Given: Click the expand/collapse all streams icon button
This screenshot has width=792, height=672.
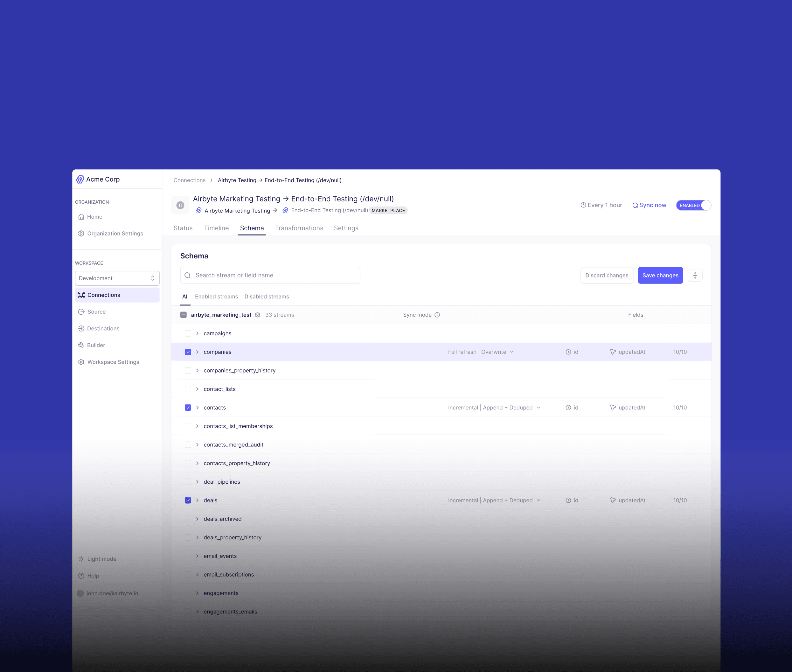Looking at the screenshot, I should [x=695, y=275].
